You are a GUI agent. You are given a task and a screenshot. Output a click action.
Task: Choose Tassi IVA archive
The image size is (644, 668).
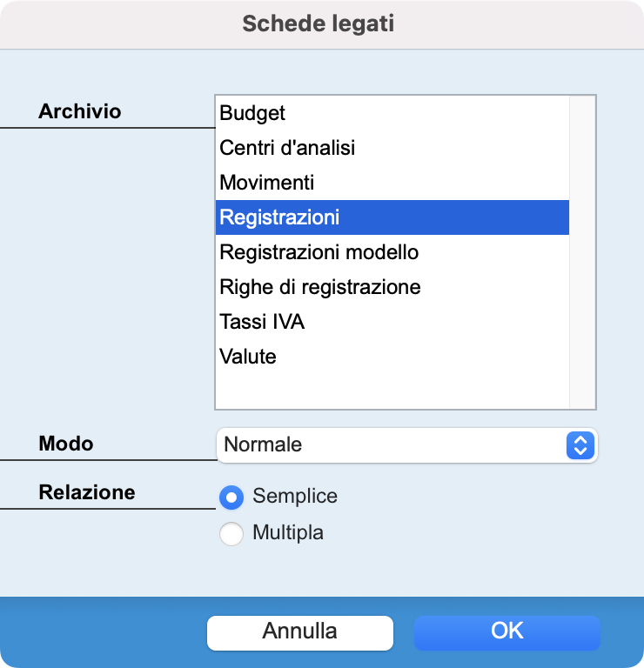pyautogui.click(x=392, y=322)
